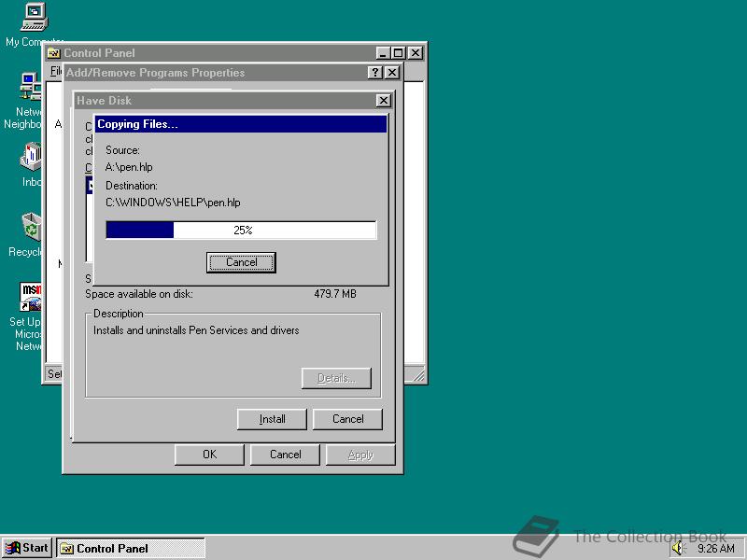Screen dimensions: 747x560
Task: Close the Have Disk dialog
Action: coord(384,101)
